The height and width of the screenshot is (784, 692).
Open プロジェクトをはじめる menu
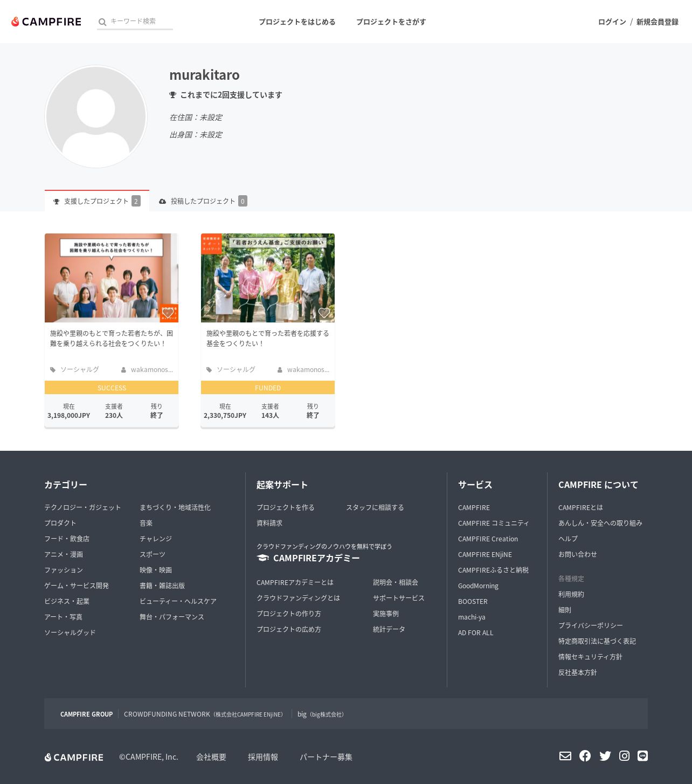[x=297, y=22]
